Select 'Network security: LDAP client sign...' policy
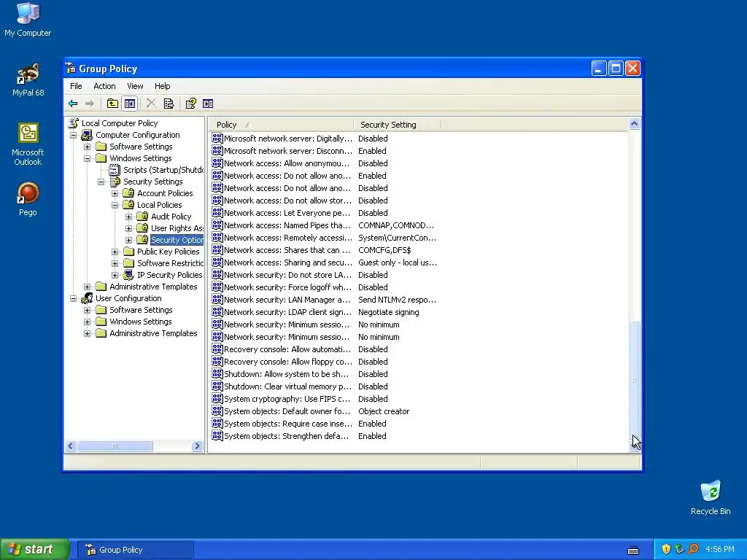747x560 pixels. [x=287, y=312]
